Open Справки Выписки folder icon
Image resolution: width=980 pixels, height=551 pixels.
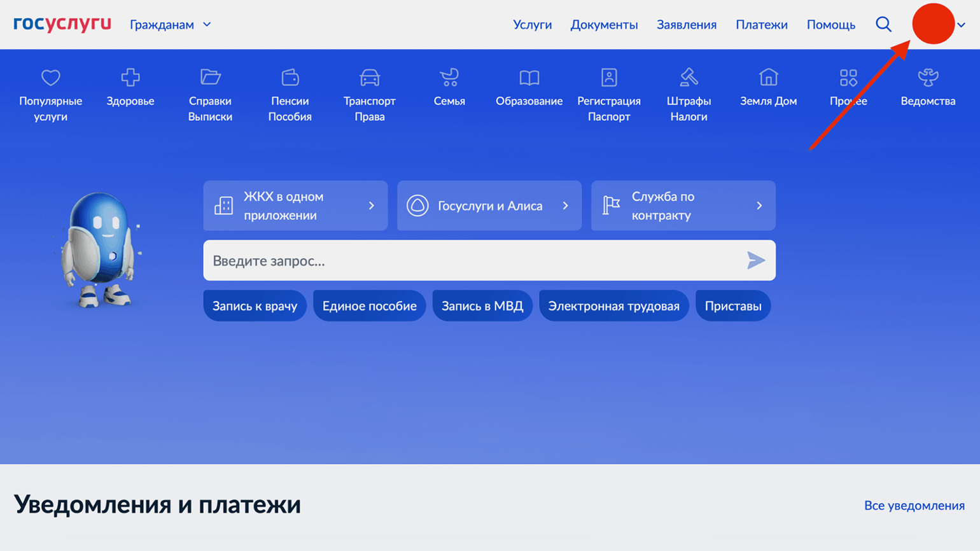pos(210,78)
